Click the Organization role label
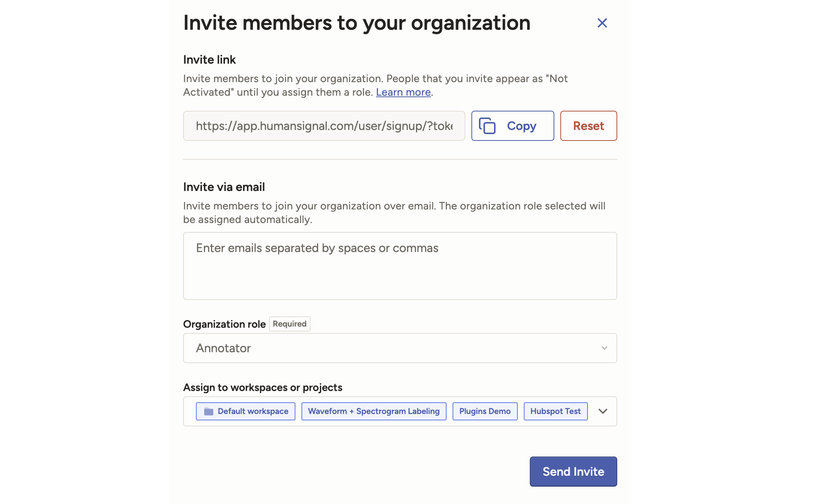 click(224, 324)
